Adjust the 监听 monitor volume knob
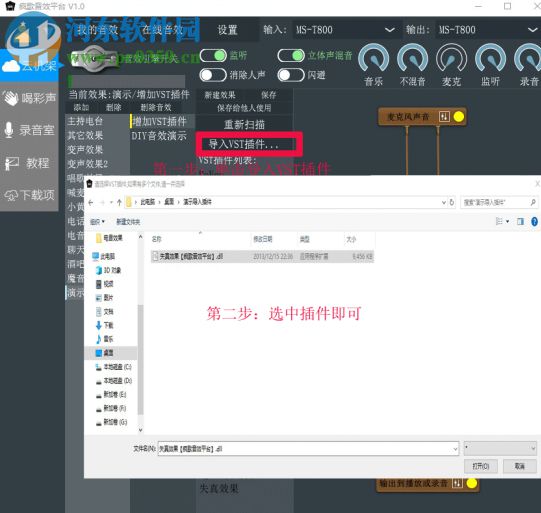This screenshot has width=541, height=513. tap(490, 59)
